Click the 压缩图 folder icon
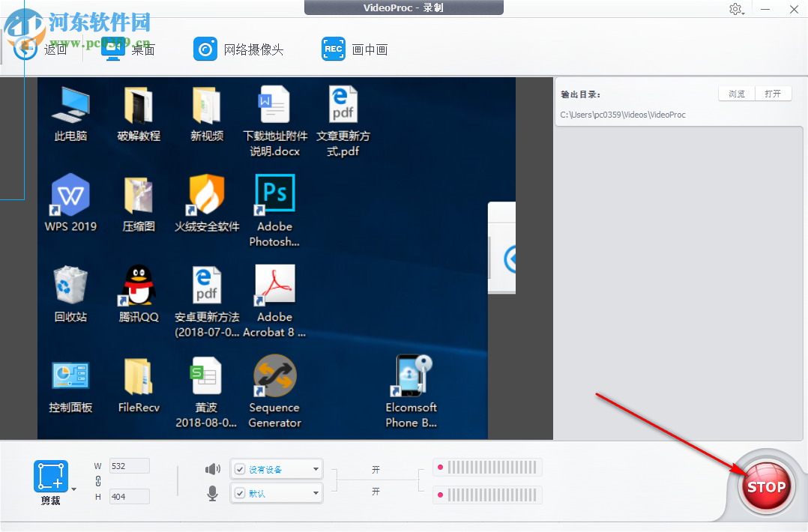808x532 pixels. [x=139, y=196]
